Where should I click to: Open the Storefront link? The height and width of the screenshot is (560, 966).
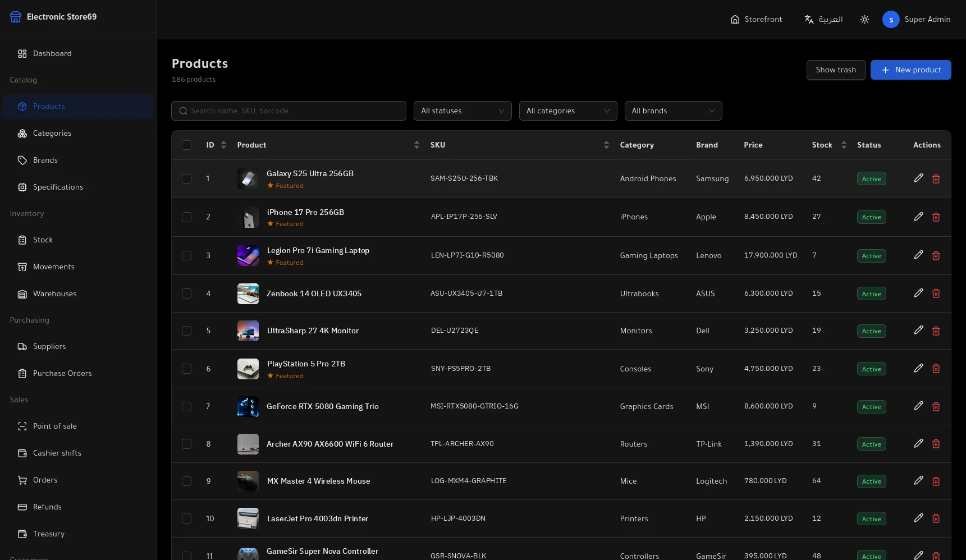pyautogui.click(x=756, y=20)
